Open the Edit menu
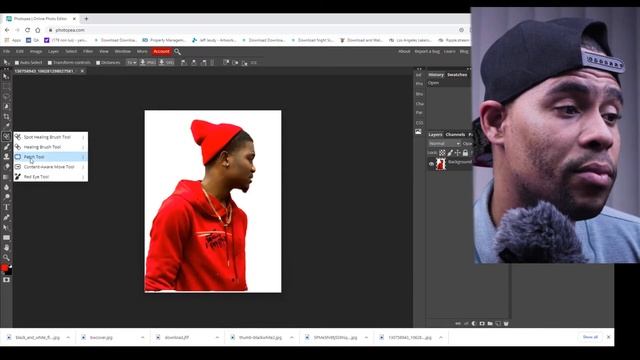The width and height of the screenshot is (640, 360). 20,51
